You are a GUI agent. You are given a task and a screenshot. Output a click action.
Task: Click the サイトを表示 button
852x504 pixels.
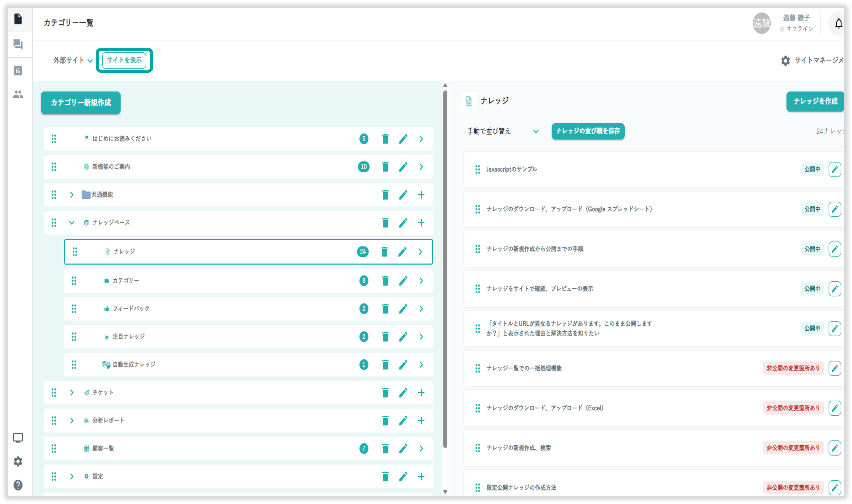pyautogui.click(x=124, y=60)
